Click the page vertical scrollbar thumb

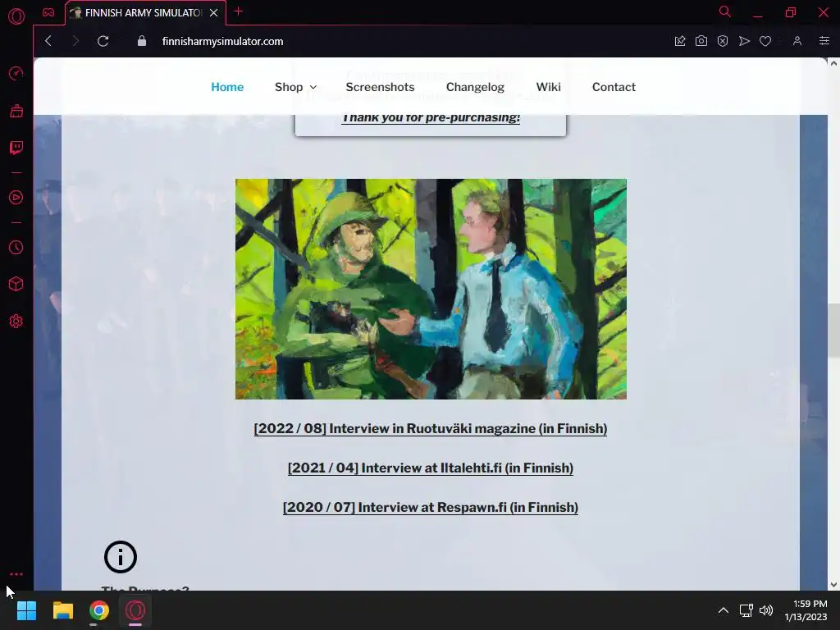coord(833,330)
